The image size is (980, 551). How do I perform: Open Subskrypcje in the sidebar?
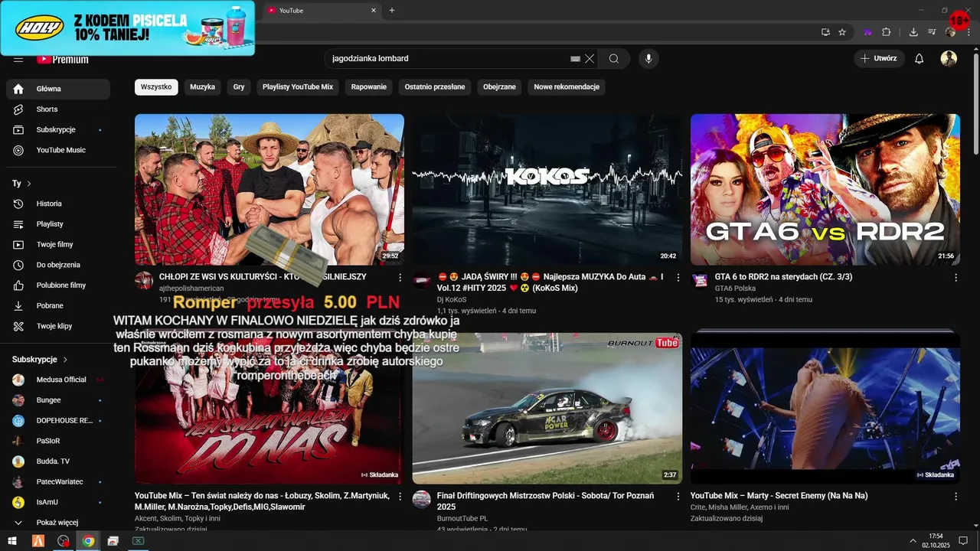coord(58,129)
